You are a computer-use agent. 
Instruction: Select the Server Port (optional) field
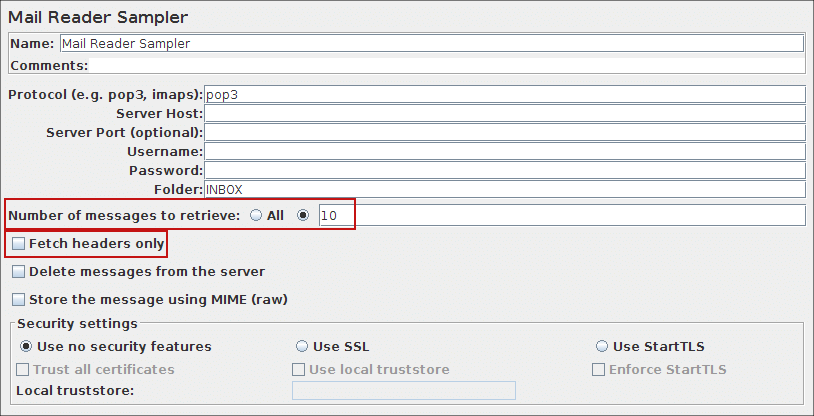pos(504,133)
